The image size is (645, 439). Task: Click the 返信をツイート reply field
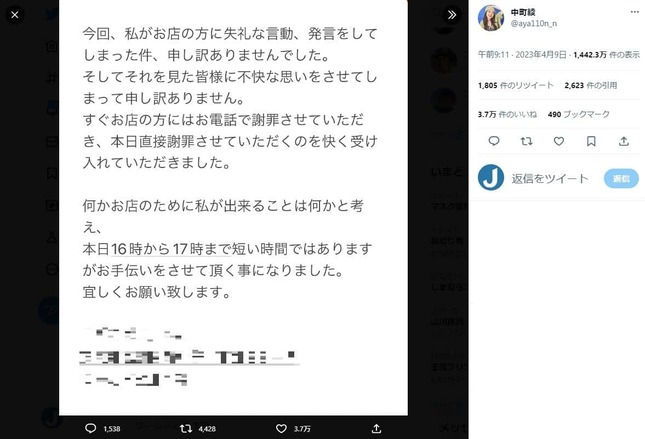click(550, 178)
